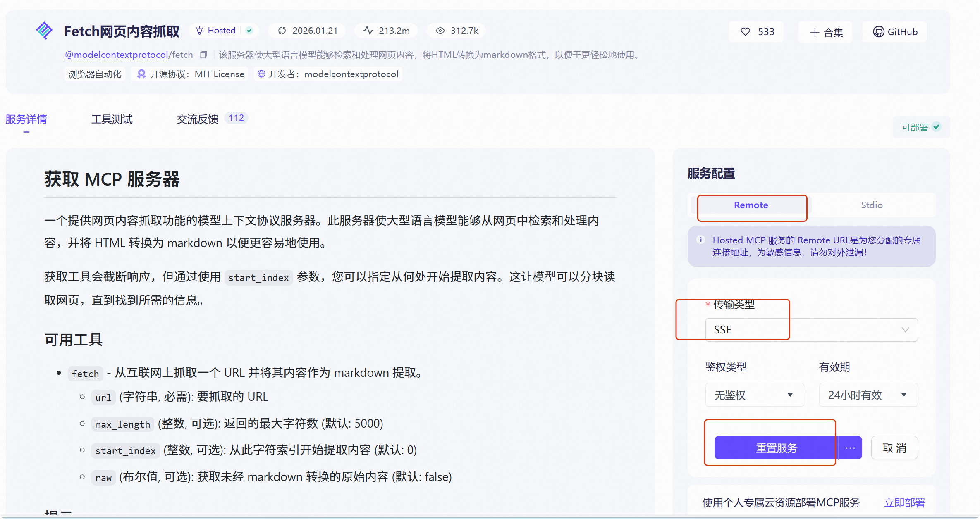Click the activity icon showing 213.2m usage
Viewport: 980px width, 519px height.
pyautogui.click(x=368, y=30)
